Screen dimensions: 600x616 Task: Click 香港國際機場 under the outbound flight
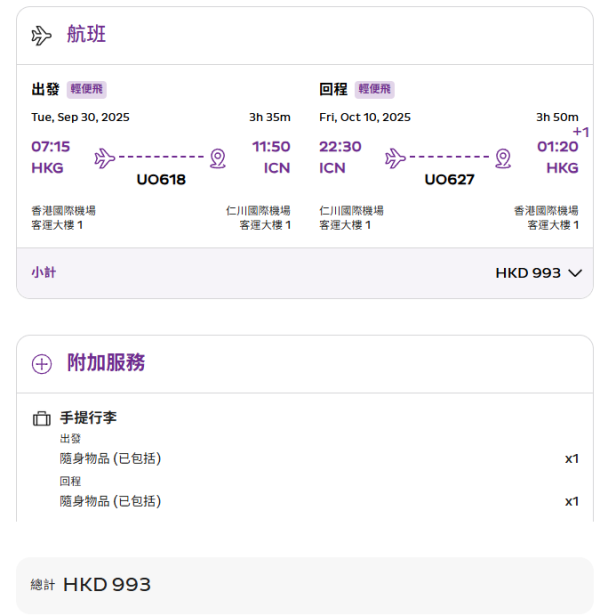click(64, 211)
